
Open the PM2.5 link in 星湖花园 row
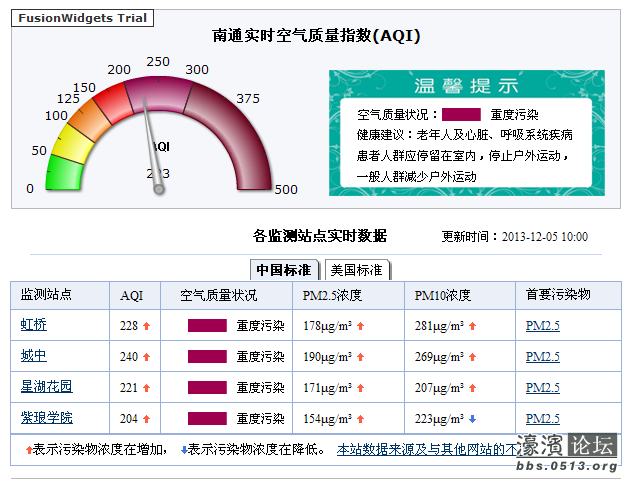(x=542, y=388)
